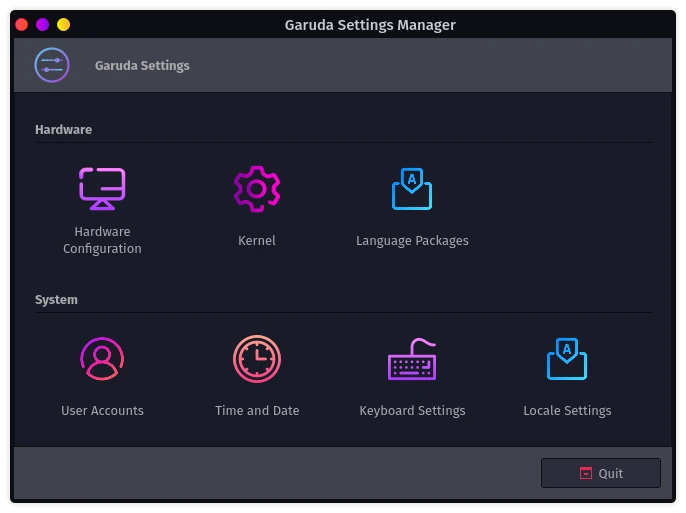Open the Hardware Configuration icon

(x=102, y=188)
